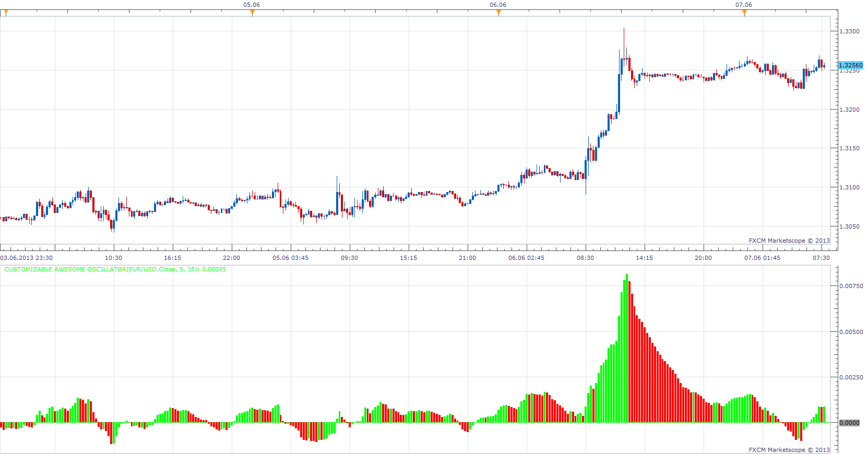The height and width of the screenshot is (454, 868).
Task: Click the tallest green oscillator histogram bar
Action: (627, 348)
